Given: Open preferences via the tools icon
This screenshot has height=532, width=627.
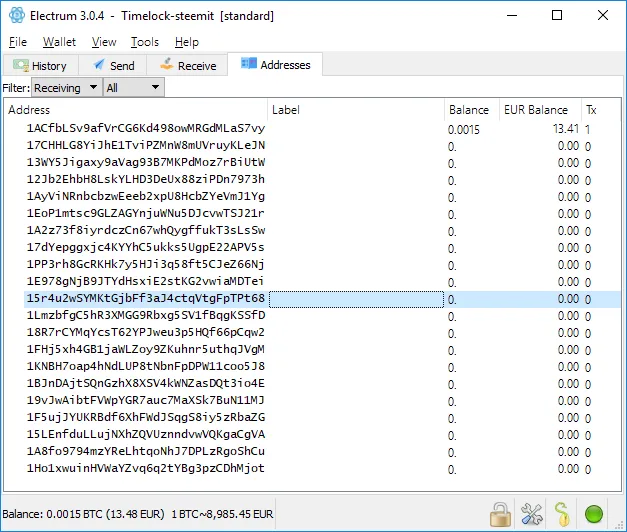Looking at the screenshot, I should [532, 514].
